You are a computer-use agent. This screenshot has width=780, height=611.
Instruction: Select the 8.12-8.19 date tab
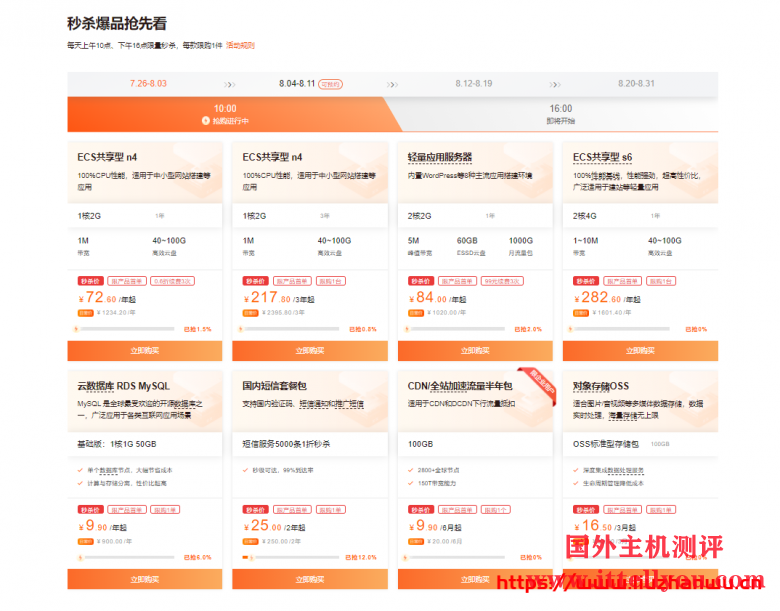pos(474,84)
